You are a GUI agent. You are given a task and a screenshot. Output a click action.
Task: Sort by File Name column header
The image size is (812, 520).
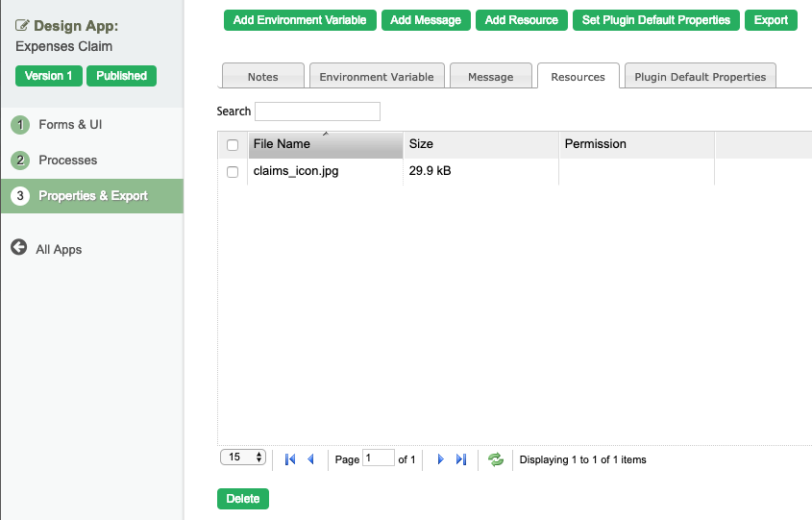click(x=325, y=144)
